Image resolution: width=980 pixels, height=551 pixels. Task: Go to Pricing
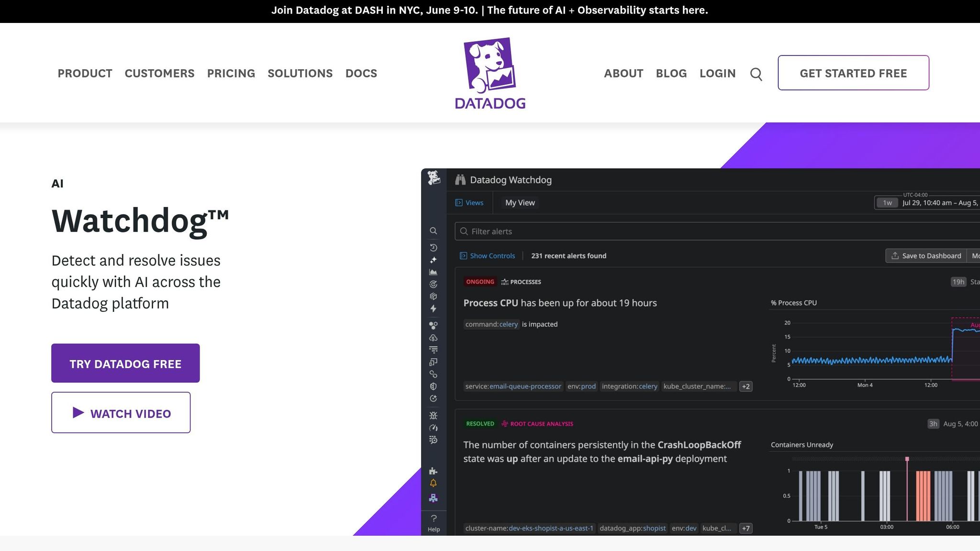point(231,73)
